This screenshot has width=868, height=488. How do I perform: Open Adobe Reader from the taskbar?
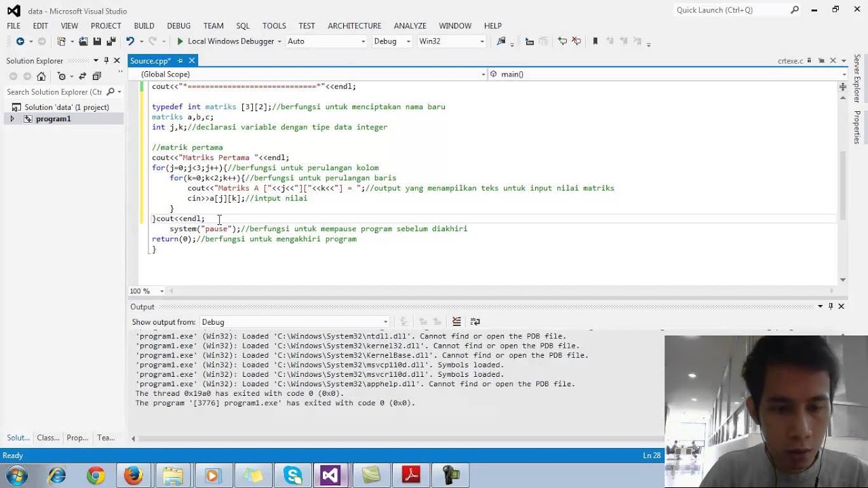411,476
